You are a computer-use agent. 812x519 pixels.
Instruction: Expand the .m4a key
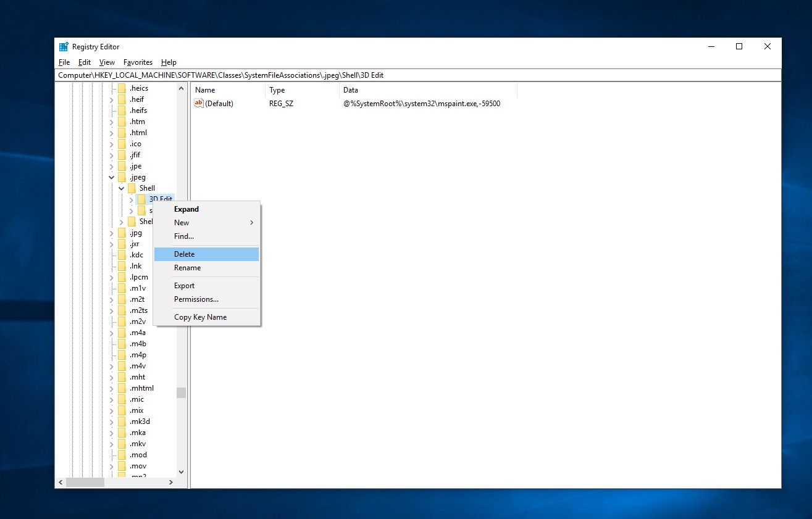(x=112, y=333)
